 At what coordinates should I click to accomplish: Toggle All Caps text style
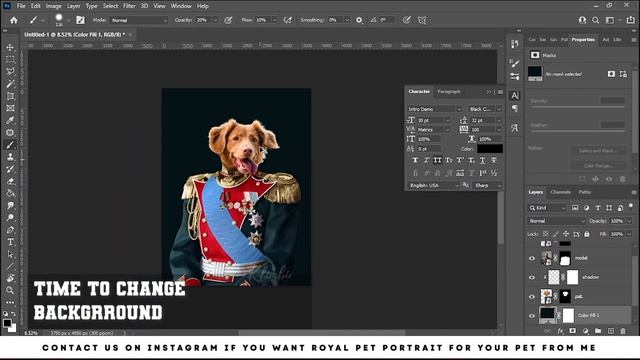437,160
